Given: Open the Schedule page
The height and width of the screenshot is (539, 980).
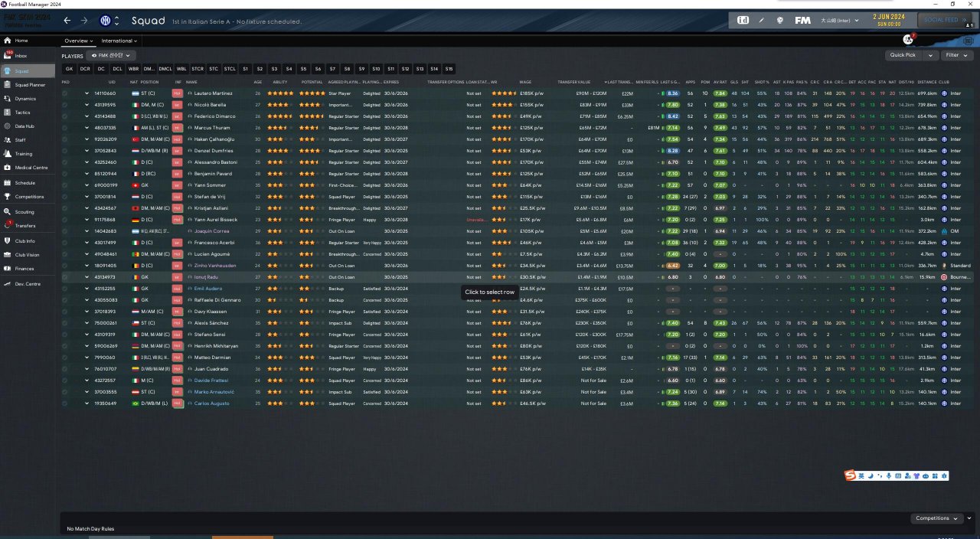Looking at the screenshot, I should pyautogui.click(x=24, y=183).
